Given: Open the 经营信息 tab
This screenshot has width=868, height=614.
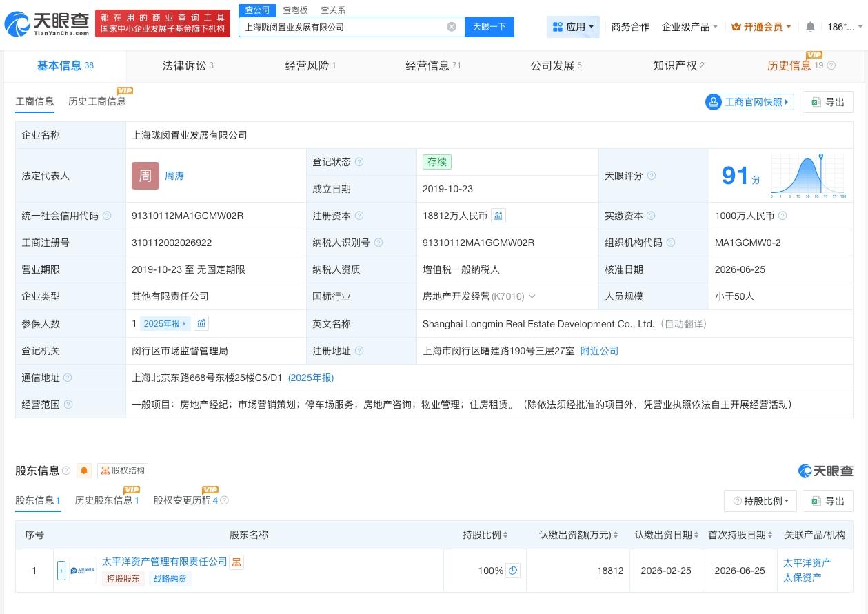Looking at the screenshot, I should [x=433, y=65].
